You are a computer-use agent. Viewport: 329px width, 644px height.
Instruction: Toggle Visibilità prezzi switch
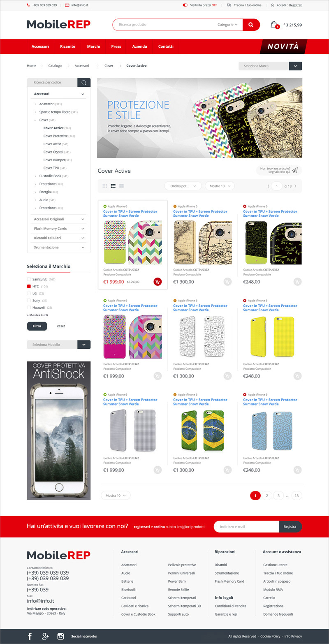point(185,5)
